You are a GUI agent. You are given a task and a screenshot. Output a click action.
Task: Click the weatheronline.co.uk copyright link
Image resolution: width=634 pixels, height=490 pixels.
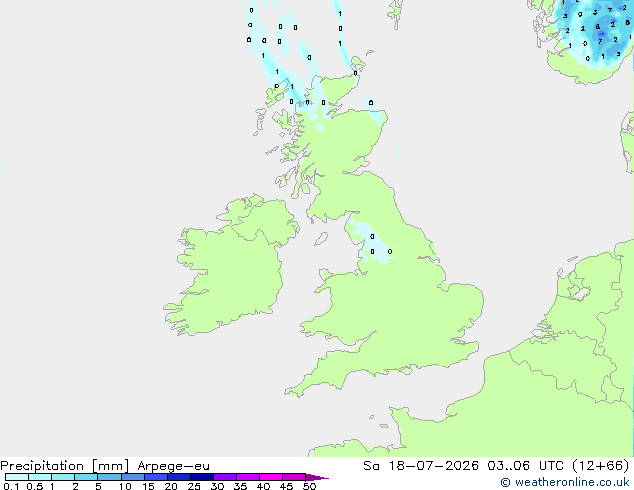564,482
